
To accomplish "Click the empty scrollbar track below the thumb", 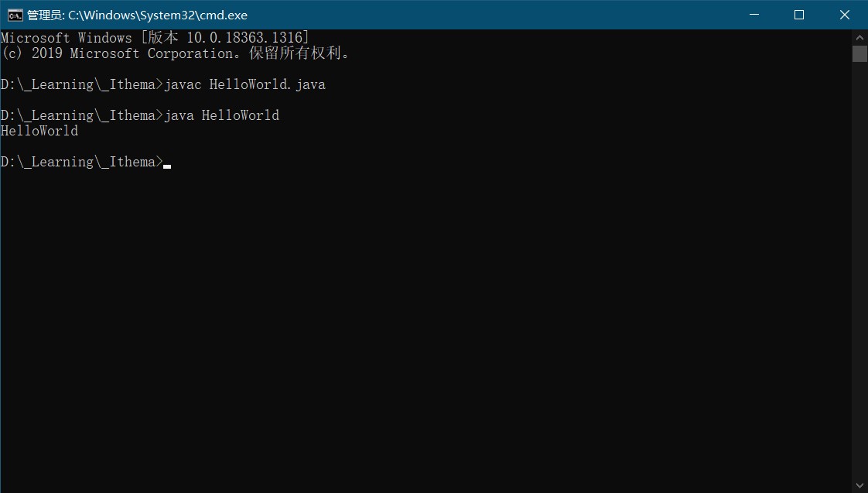I will coord(859,270).
